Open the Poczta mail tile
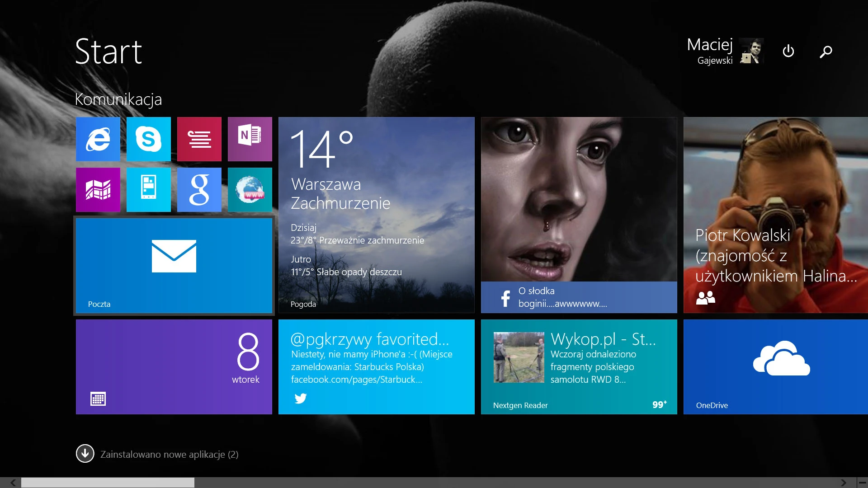Screen dimensions: 868x488 174,266
